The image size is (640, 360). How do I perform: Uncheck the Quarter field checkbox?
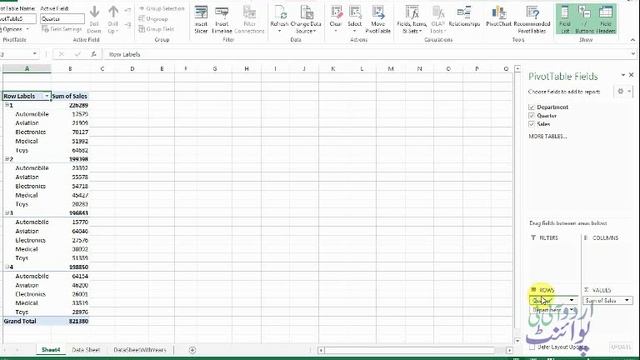pos(531,116)
